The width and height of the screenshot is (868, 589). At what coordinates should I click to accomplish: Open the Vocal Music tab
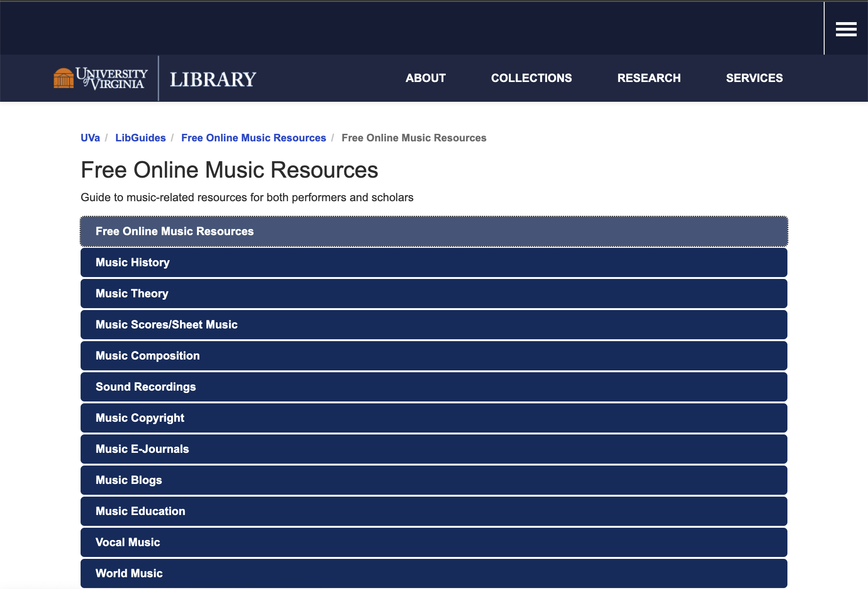tap(434, 542)
